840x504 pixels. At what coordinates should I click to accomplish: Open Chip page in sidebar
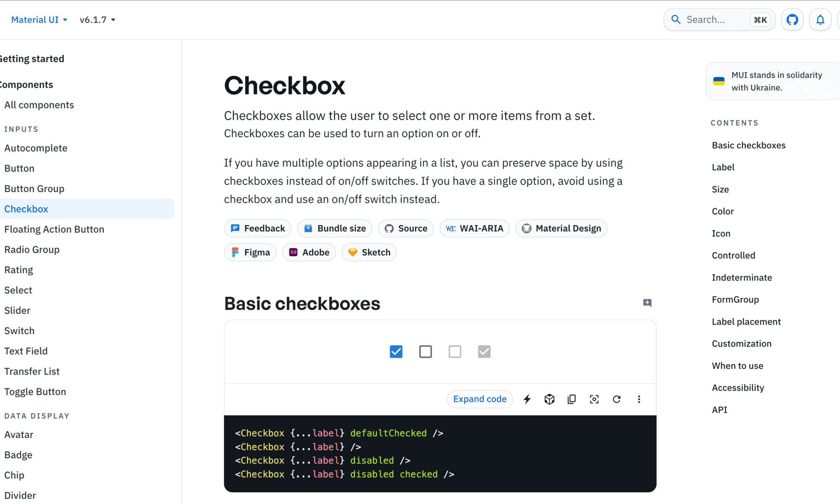[x=14, y=475]
